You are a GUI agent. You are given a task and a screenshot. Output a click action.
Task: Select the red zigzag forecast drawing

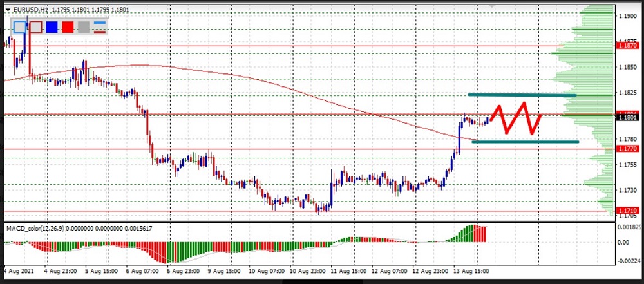point(515,116)
